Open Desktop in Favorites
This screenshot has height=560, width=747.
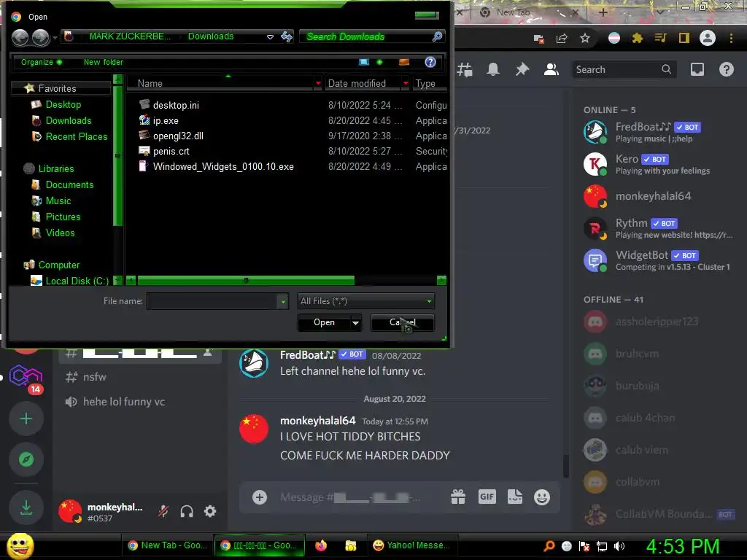pyautogui.click(x=63, y=105)
